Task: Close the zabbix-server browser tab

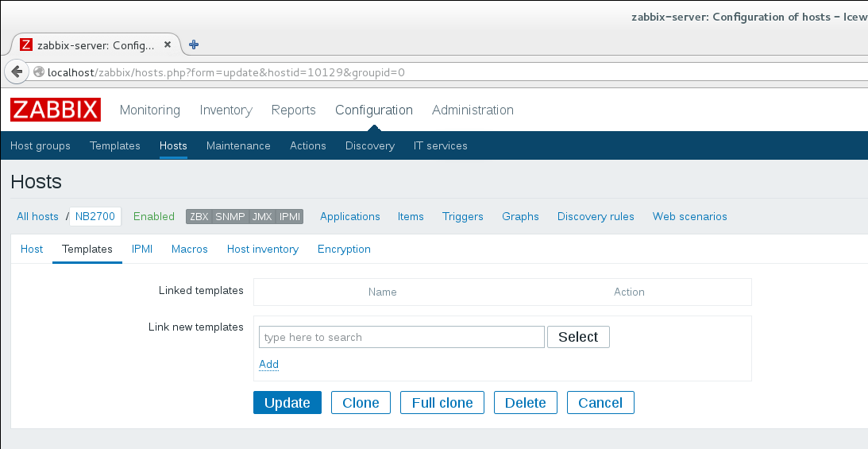Action: (168, 45)
